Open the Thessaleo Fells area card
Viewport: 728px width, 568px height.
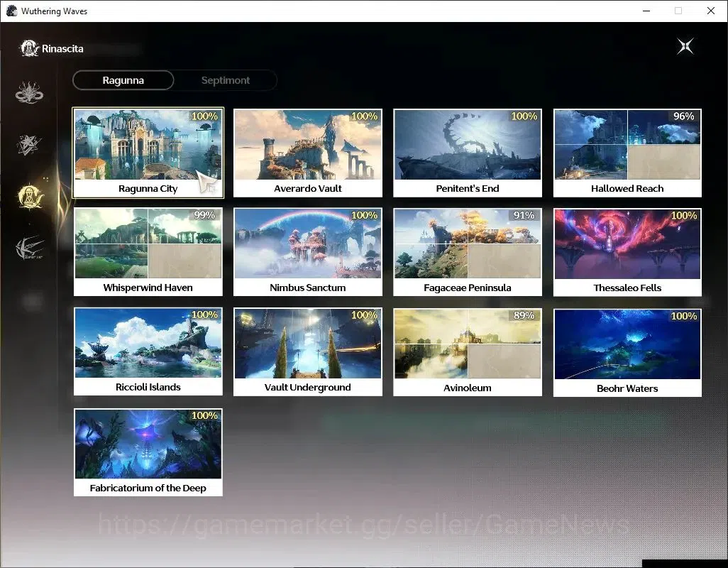click(x=627, y=252)
